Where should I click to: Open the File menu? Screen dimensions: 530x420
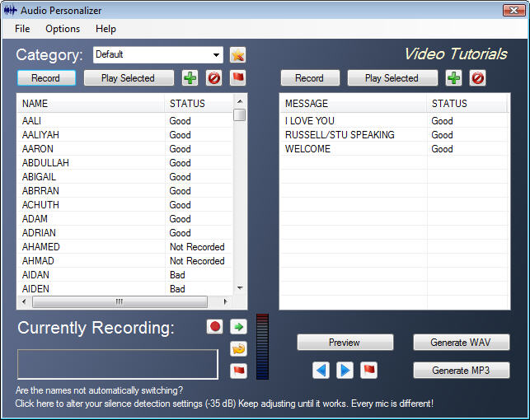[x=22, y=29]
